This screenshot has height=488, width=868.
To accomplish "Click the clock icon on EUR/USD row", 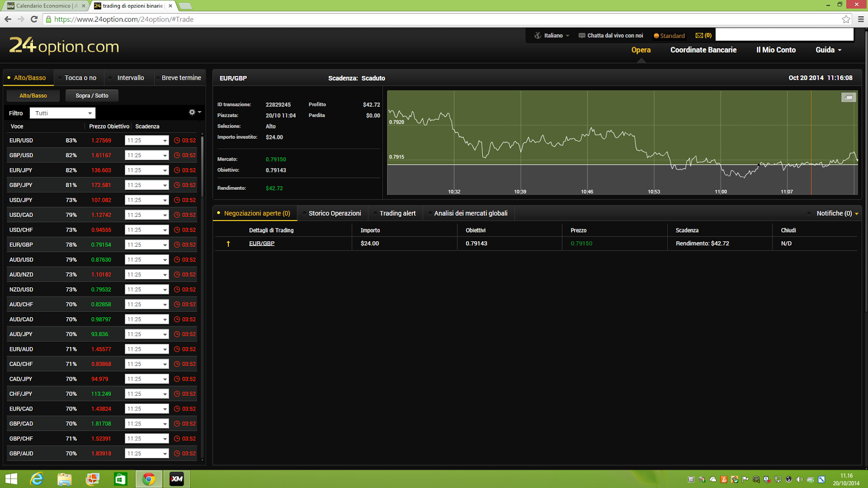I will pos(177,140).
